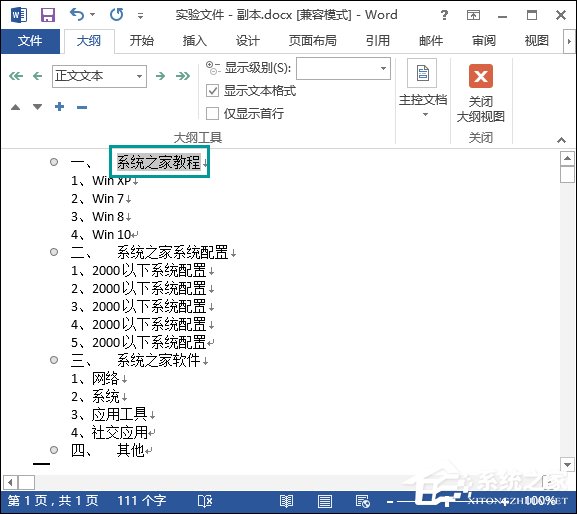
Task: Select outline bullet for 系统之家系统配置
Action: point(54,252)
